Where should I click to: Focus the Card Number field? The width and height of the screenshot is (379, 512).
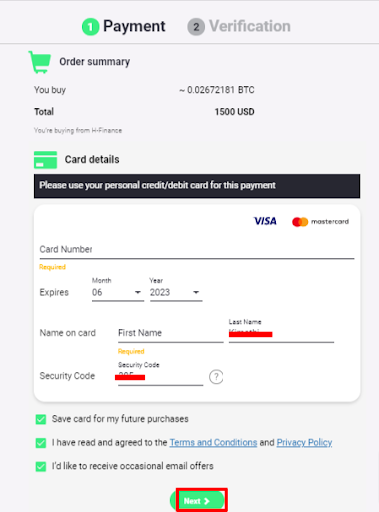(x=197, y=250)
